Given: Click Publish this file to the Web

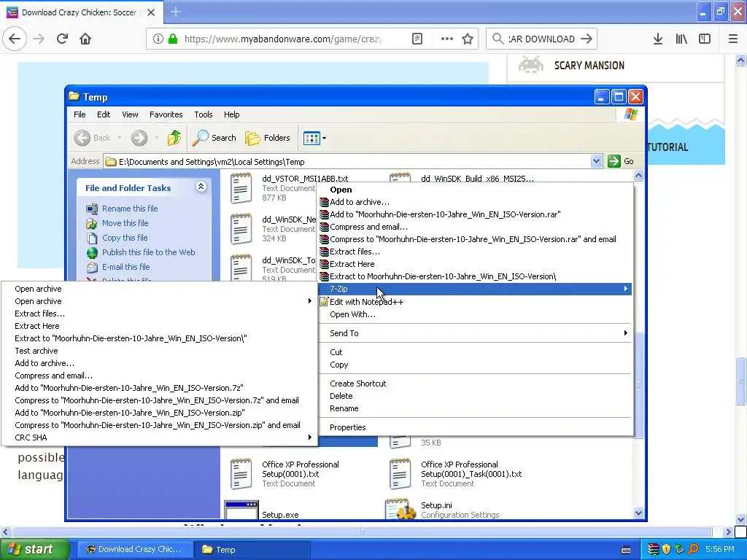Looking at the screenshot, I should (x=148, y=252).
